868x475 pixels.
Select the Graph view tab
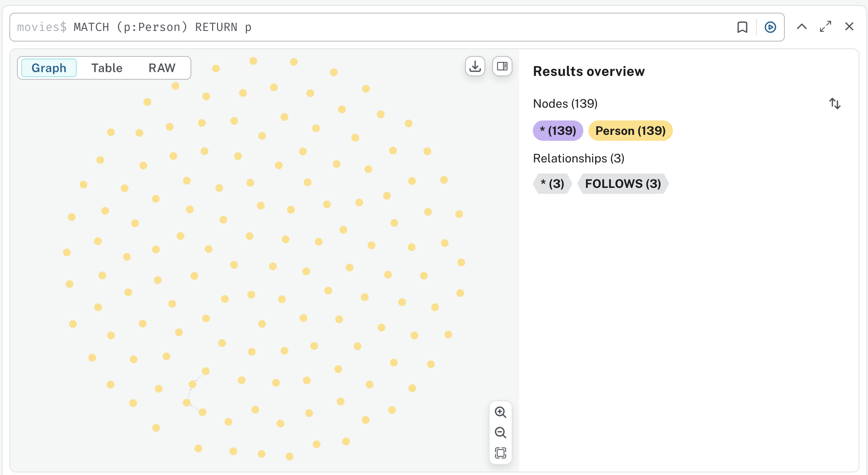49,68
